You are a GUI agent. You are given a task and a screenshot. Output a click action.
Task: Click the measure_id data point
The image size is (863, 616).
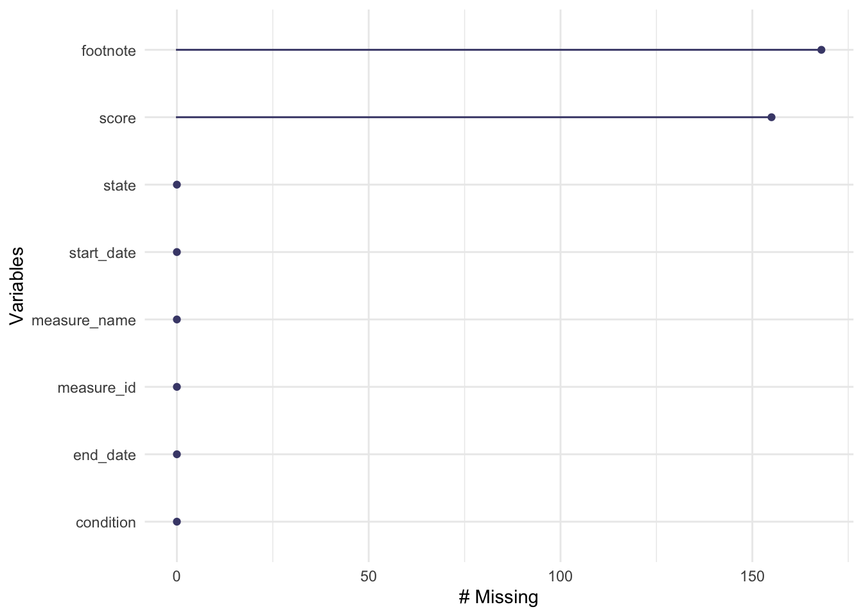pos(177,387)
